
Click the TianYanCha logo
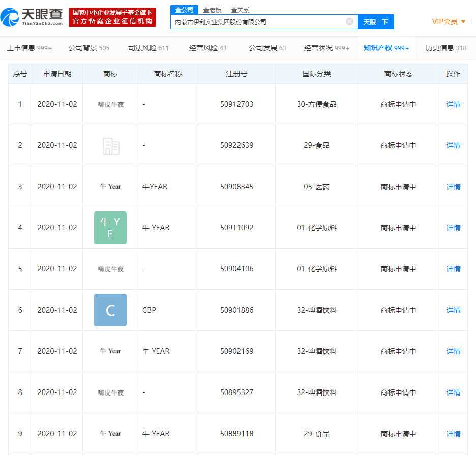pyautogui.click(x=32, y=17)
